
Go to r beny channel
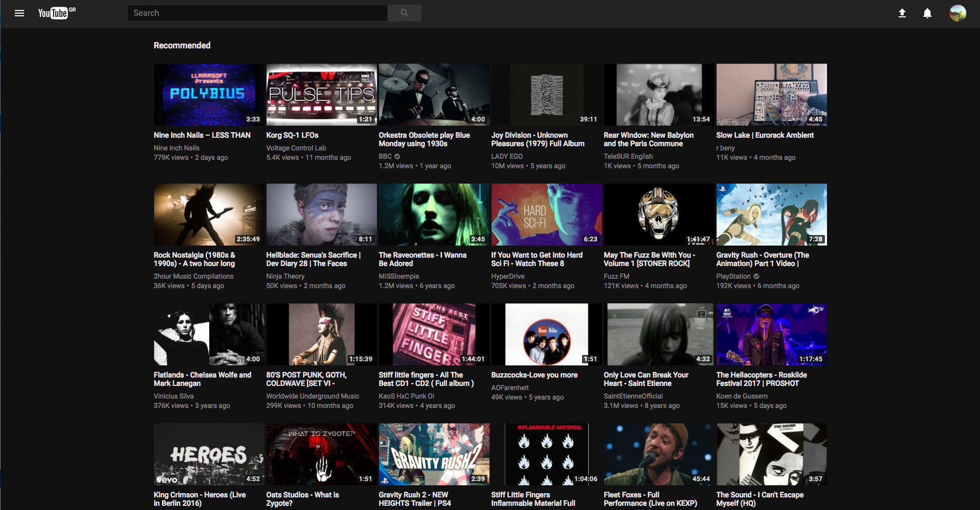point(726,148)
